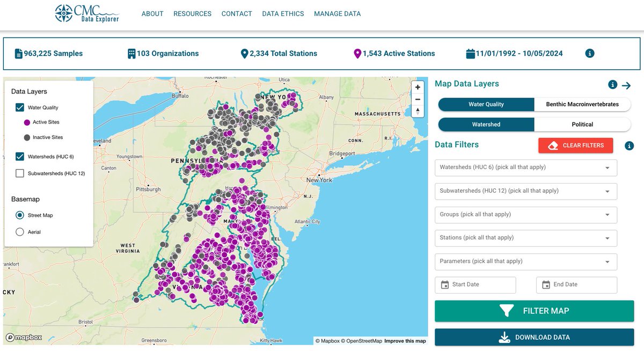The image size is (644, 351).
Task: Open the ABOUT menu
Action: [152, 14]
